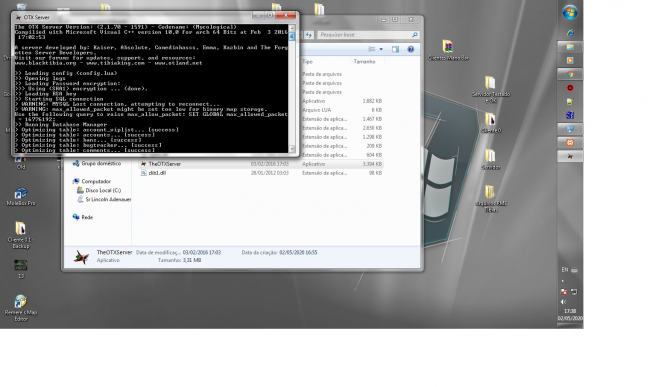The width and height of the screenshot is (650, 387).
Task: Open Arquivos RME Tibias desktop folder
Action: [491, 199]
